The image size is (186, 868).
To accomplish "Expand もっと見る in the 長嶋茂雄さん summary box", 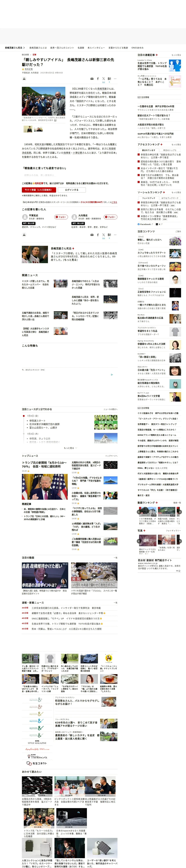I will coord(71,260).
